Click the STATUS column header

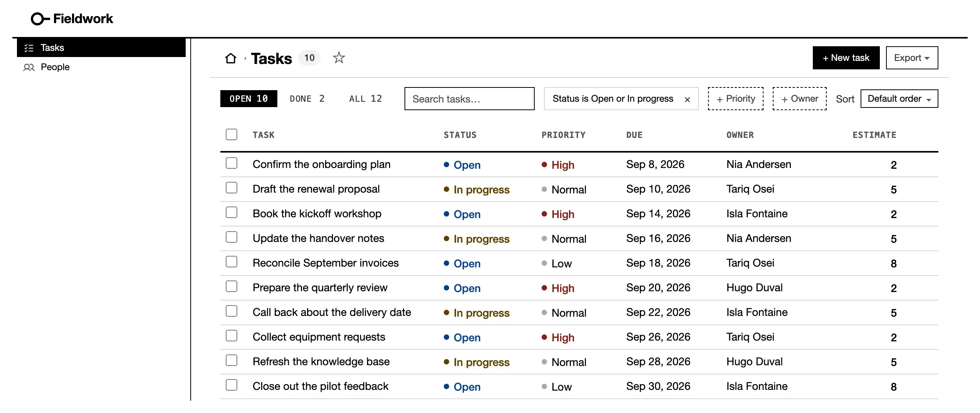(x=460, y=135)
